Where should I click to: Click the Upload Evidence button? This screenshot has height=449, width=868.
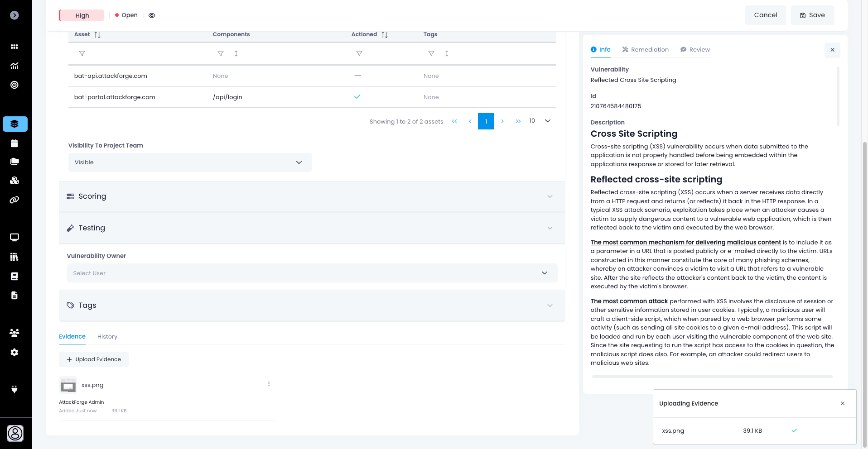[94, 359]
